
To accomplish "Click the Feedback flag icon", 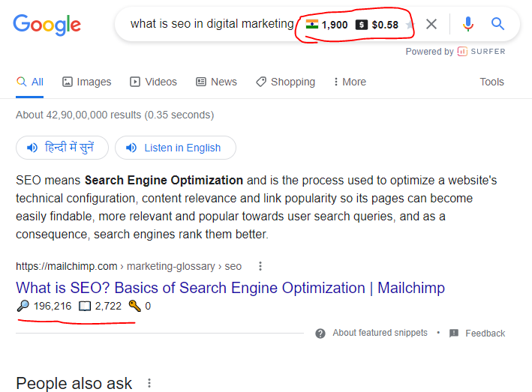I will pos(454,333).
